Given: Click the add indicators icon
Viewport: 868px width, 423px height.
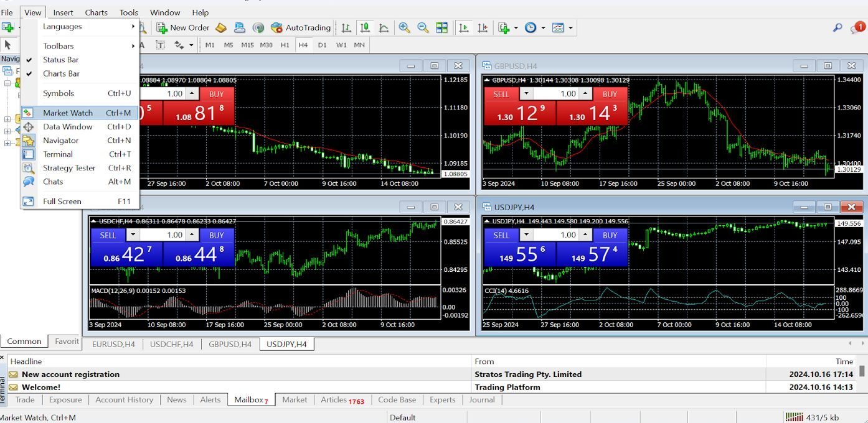Looking at the screenshot, I should [x=504, y=27].
